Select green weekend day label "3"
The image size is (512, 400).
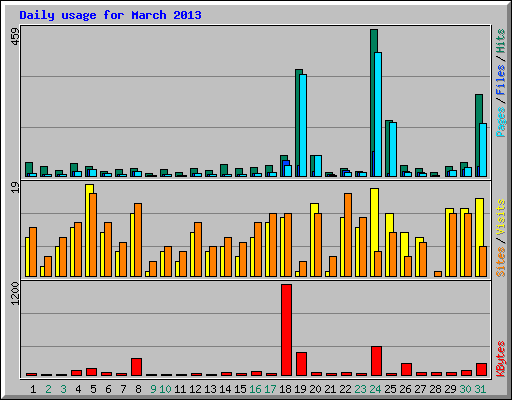[63, 389]
